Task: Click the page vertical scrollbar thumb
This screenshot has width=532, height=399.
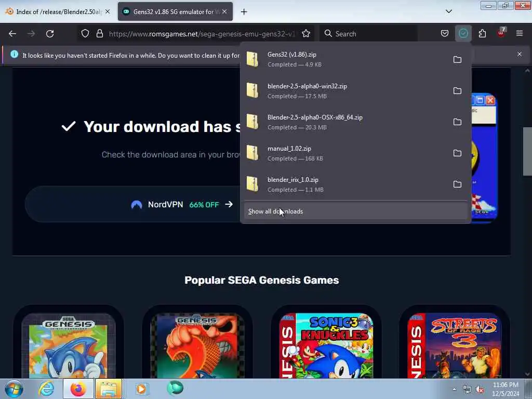Action: click(527, 152)
